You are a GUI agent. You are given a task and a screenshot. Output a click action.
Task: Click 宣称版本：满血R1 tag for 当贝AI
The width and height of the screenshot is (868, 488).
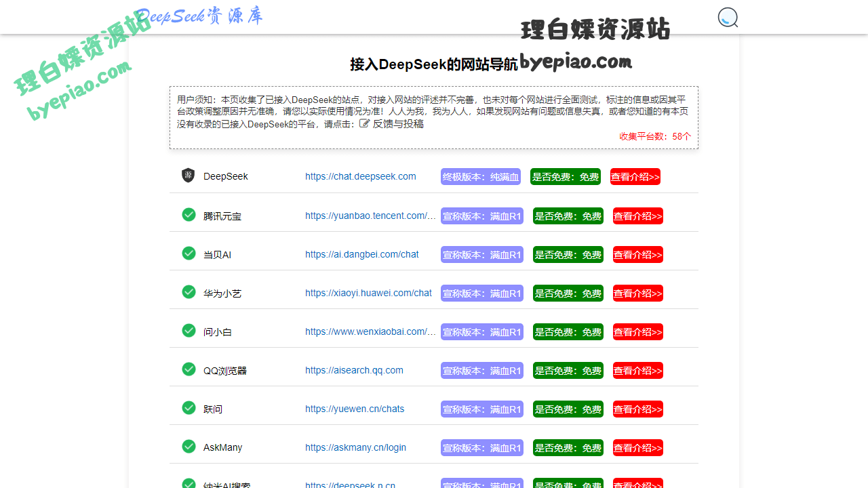point(482,255)
